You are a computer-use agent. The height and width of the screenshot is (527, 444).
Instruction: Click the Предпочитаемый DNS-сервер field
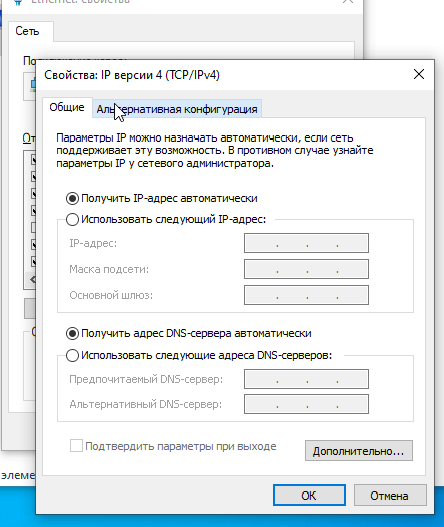tap(306, 379)
